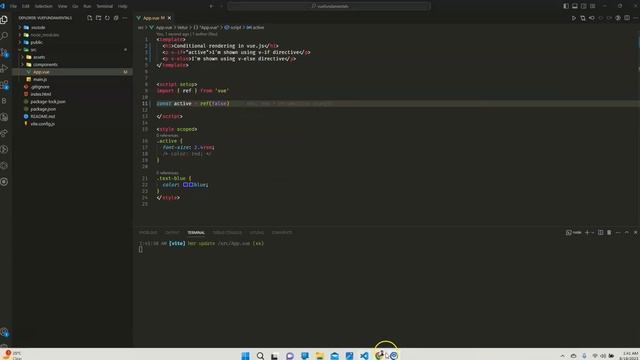Open Windows taskbar search
Screen dimensions: 640x360
(260, 356)
